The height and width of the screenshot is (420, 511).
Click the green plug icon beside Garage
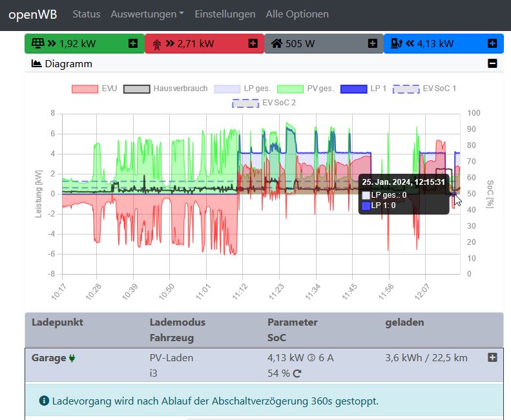[72, 357]
